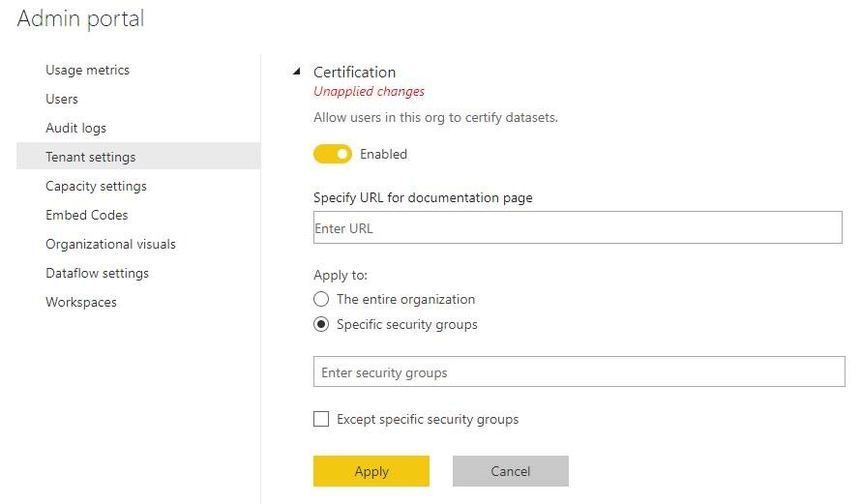The height and width of the screenshot is (504, 860).
Task: Click the Admin portal page title
Action: [80, 18]
